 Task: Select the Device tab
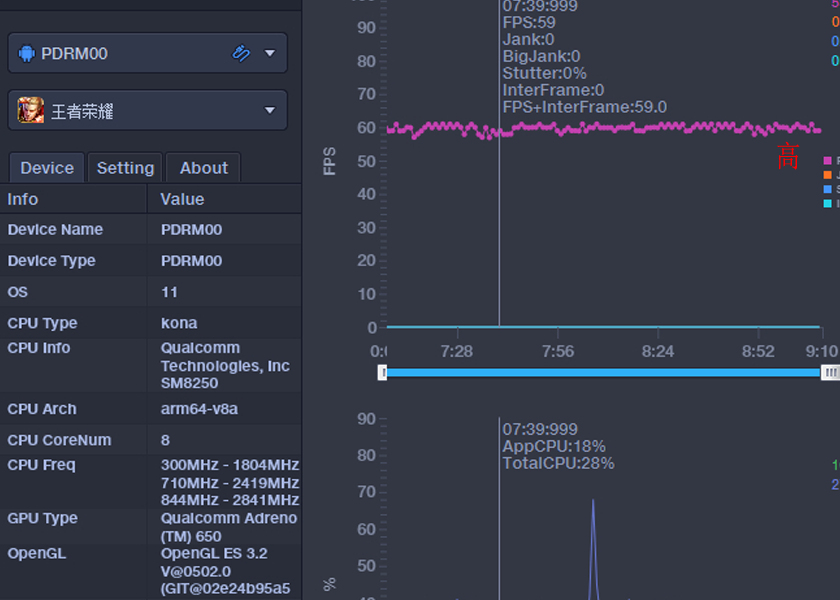coord(46,167)
